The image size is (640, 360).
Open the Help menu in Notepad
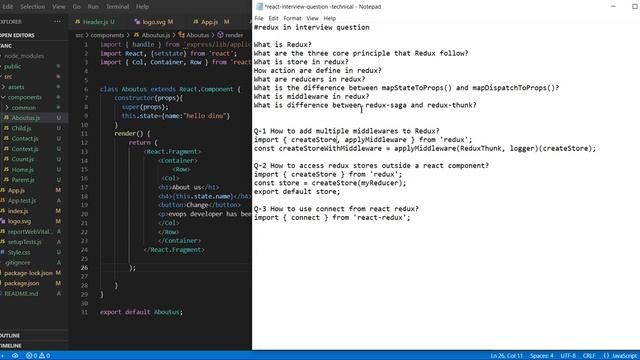(329, 18)
